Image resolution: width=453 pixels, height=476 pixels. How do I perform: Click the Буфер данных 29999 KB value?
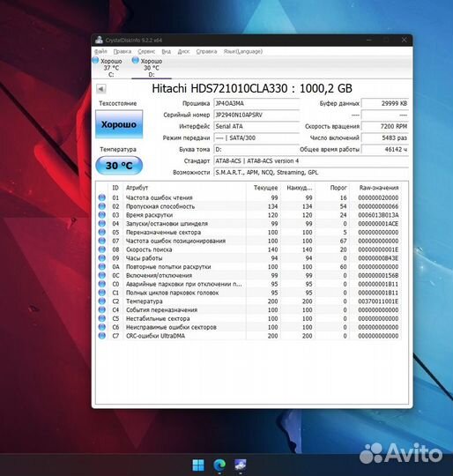pos(385,103)
